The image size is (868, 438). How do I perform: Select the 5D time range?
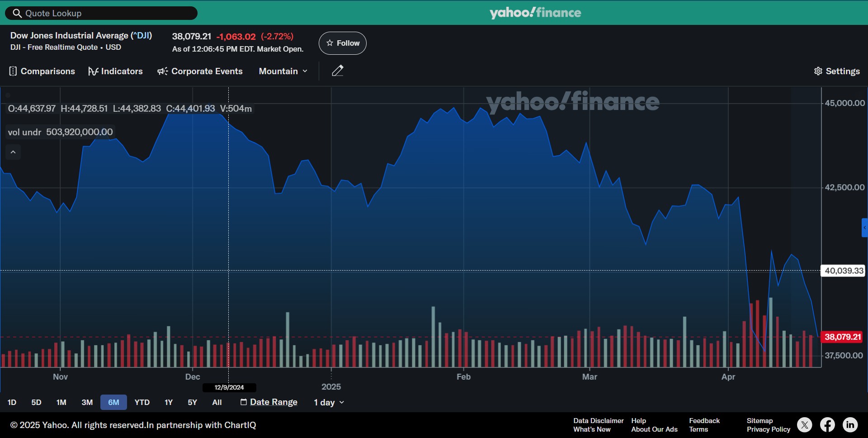point(36,402)
